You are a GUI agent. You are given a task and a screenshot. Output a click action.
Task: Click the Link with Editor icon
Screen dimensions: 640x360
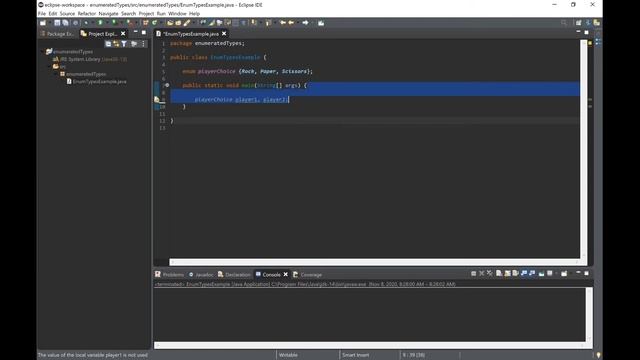click(x=116, y=44)
